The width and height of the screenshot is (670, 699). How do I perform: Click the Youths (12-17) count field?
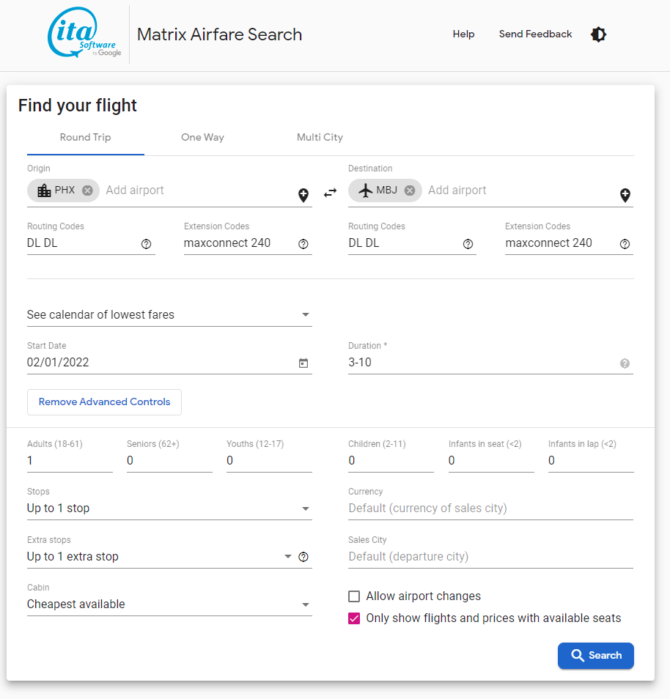click(269, 461)
